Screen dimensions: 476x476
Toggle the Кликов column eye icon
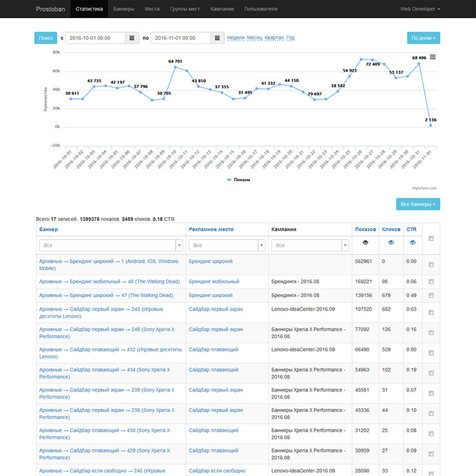(391, 242)
